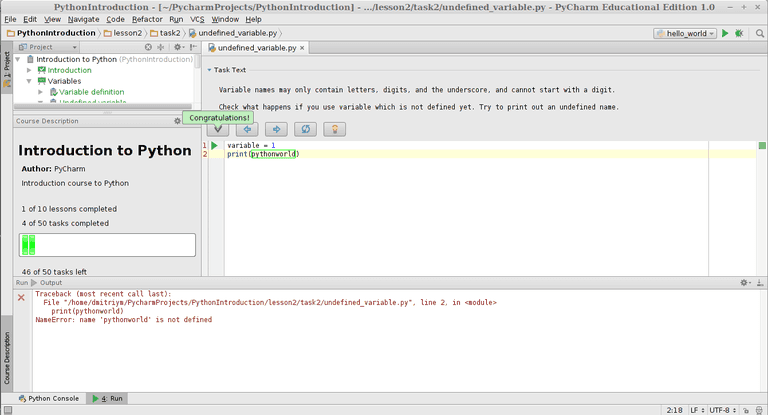Open the Navigate menu

pyautogui.click(x=83, y=19)
